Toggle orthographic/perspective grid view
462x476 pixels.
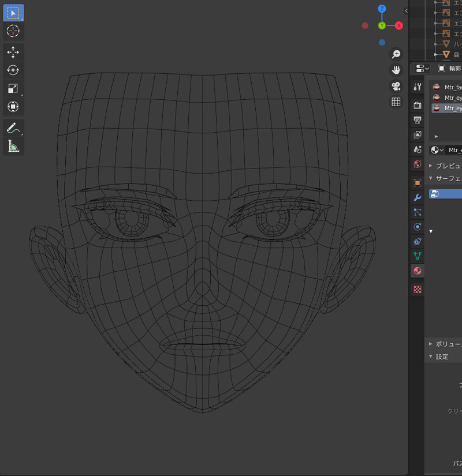click(x=396, y=102)
